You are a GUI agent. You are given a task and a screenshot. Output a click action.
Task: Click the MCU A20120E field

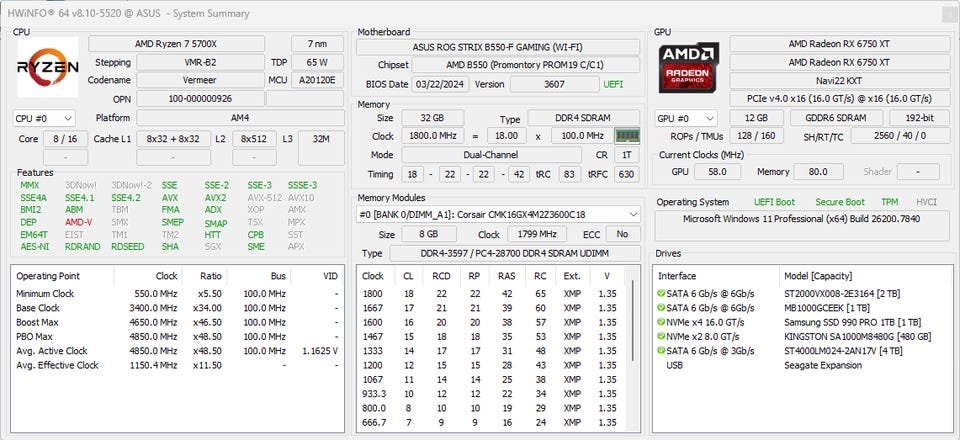tap(317, 80)
